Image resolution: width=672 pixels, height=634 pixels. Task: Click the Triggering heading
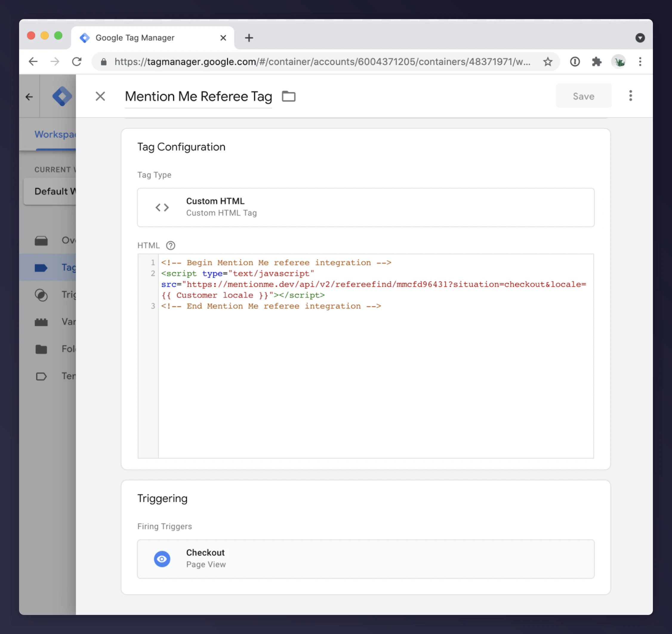click(162, 499)
